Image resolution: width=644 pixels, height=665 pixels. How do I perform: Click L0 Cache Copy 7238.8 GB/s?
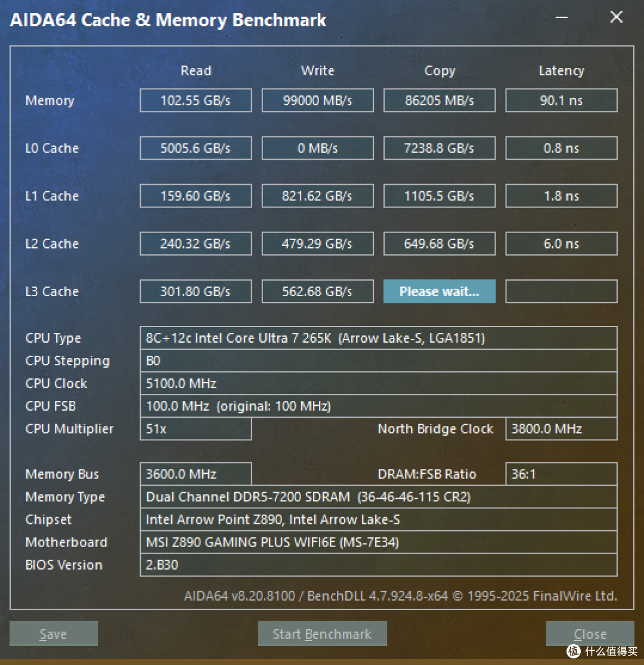(x=439, y=148)
